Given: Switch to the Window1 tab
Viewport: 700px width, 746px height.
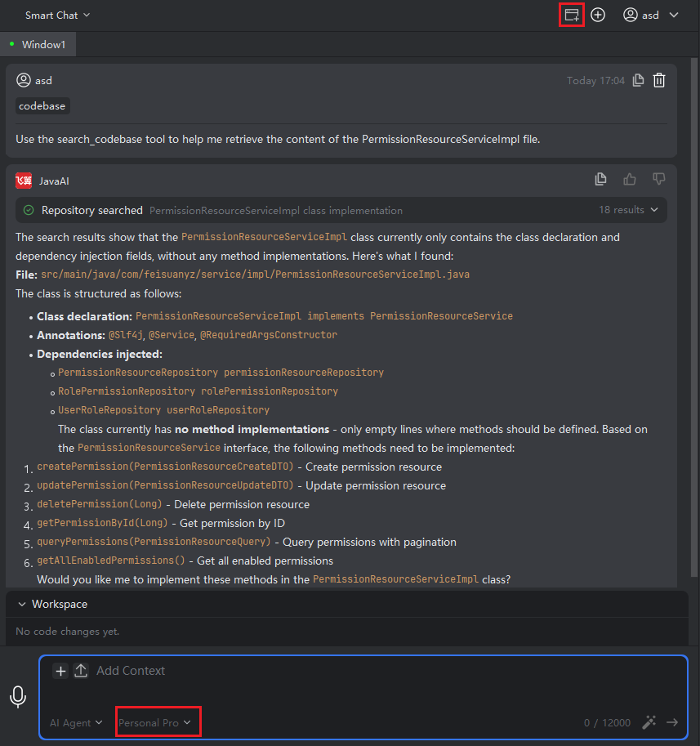Looking at the screenshot, I should coord(42,44).
